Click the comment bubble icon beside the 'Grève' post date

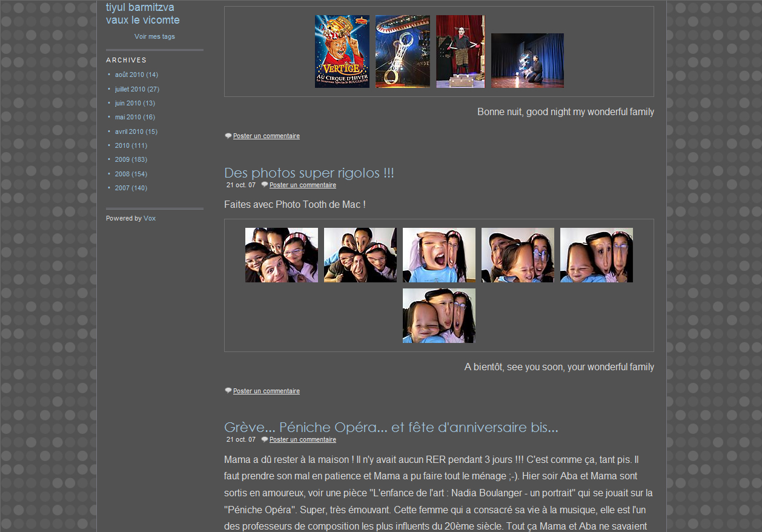265,439
